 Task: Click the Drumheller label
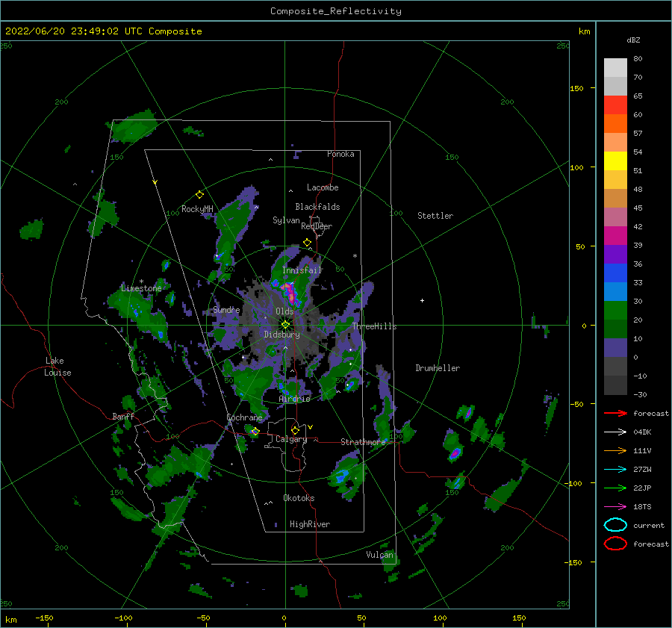tap(437, 368)
